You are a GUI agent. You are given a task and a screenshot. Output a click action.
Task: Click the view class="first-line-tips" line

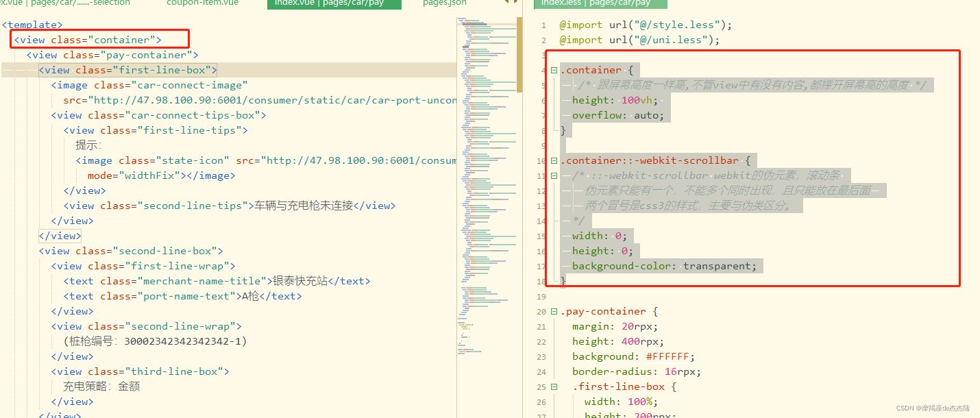pos(156,130)
